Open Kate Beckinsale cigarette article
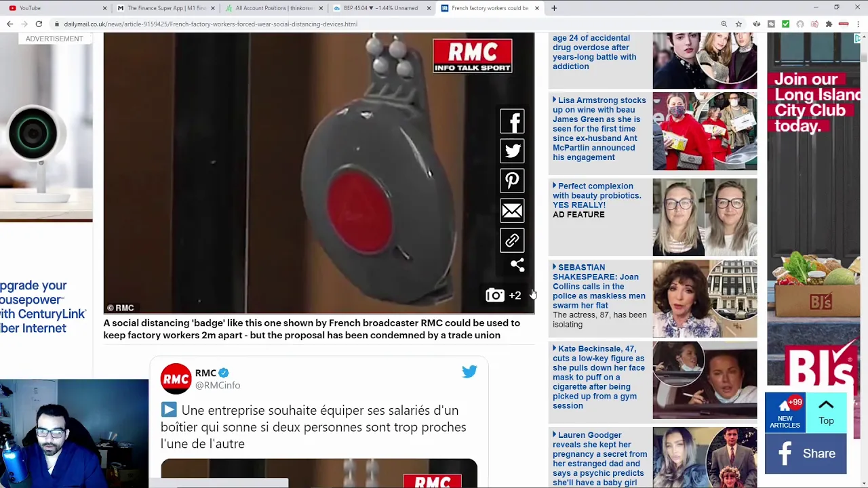Viewport: 868px width, 488px height. pyautogui.click(x=599, y=377)
